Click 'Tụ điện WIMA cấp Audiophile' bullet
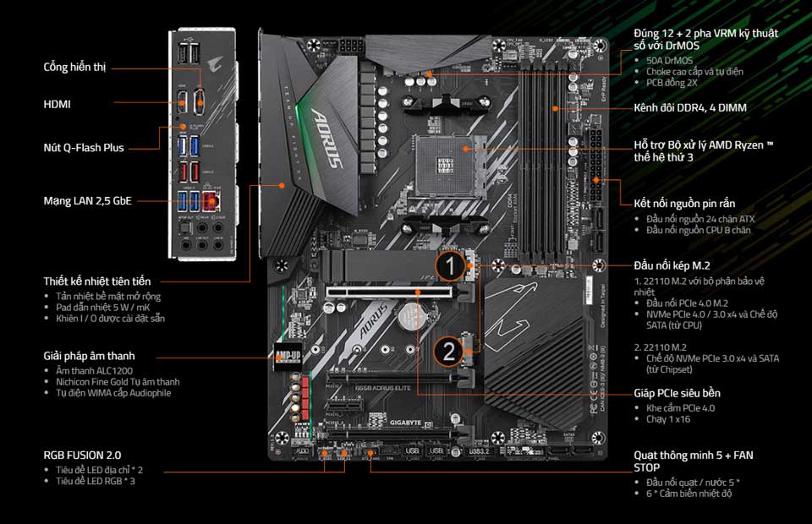The height and width of the screenshot is (524, 812). 113,393
